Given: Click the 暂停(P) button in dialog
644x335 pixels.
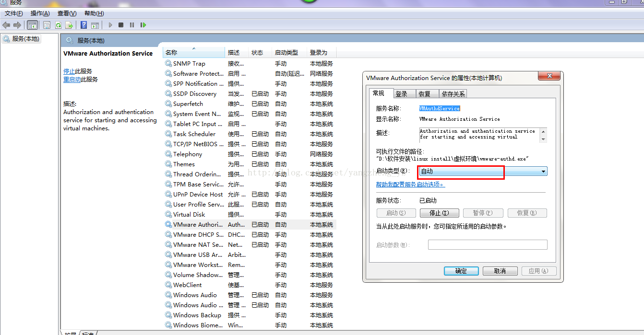Looking at the screenshot, I should pos(483,213).
